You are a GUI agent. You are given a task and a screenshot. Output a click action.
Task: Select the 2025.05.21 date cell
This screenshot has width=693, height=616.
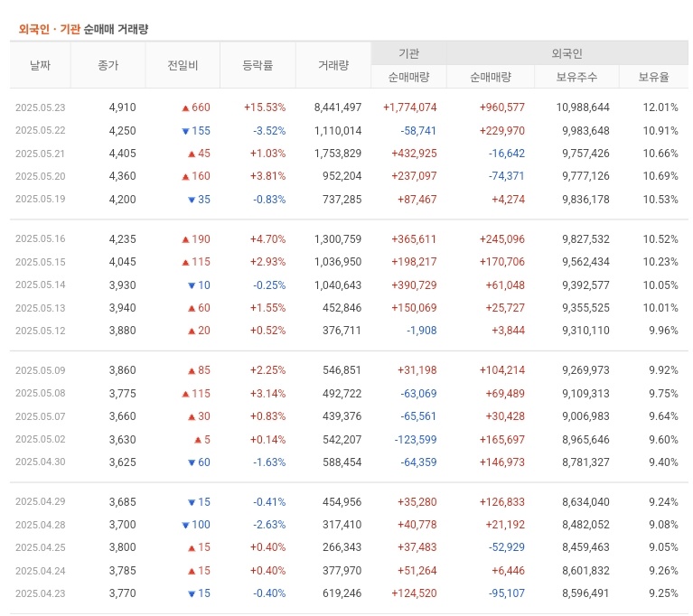(x=41, y=154)
